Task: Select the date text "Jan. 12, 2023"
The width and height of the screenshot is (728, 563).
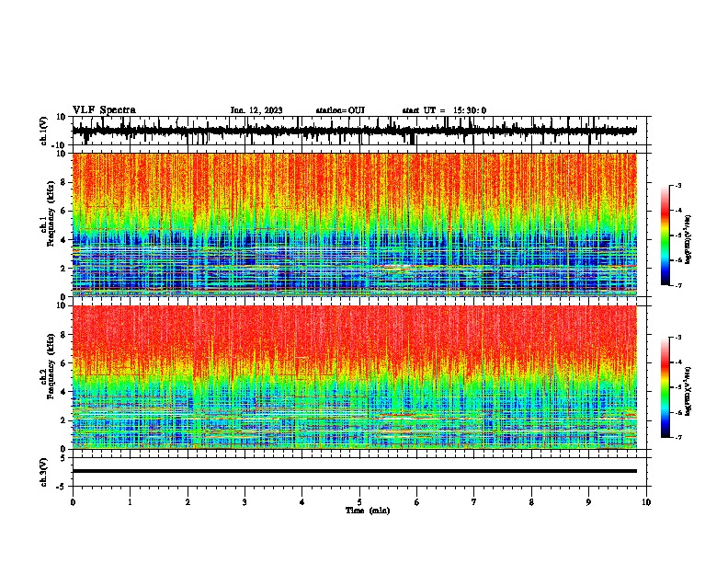Action: click(256, 110)
